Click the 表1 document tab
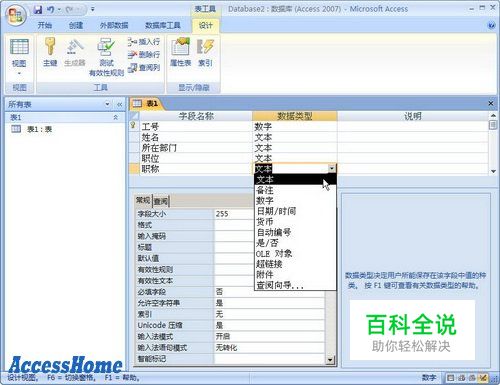Viewport: 500px width, 385px height. [146, 104]
